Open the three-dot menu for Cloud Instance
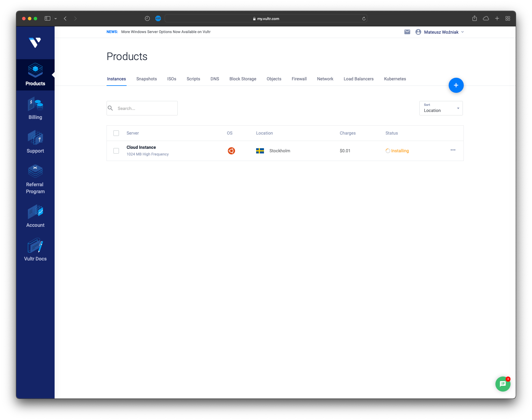Viewport: 532px width, 420px height. coord(453,150)
